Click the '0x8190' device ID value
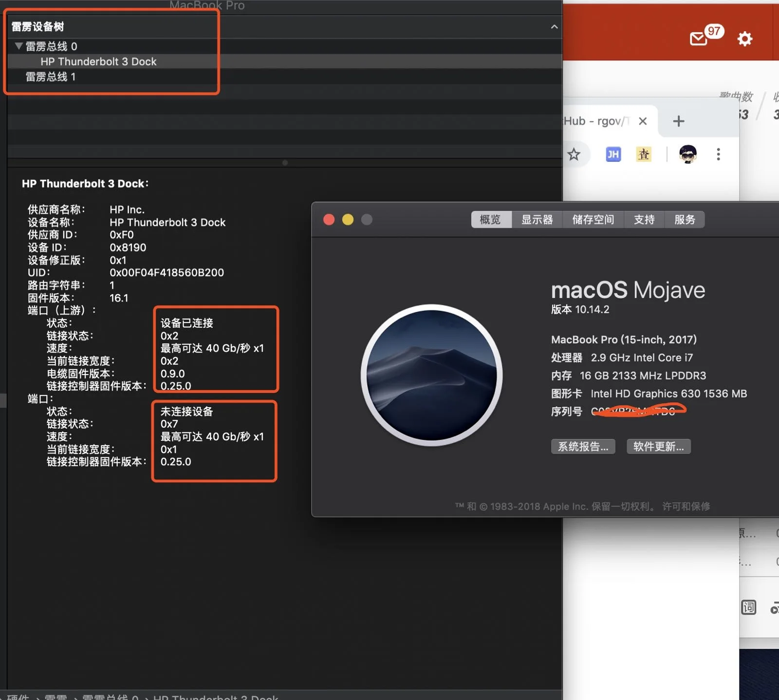 [x=128, y=247]
